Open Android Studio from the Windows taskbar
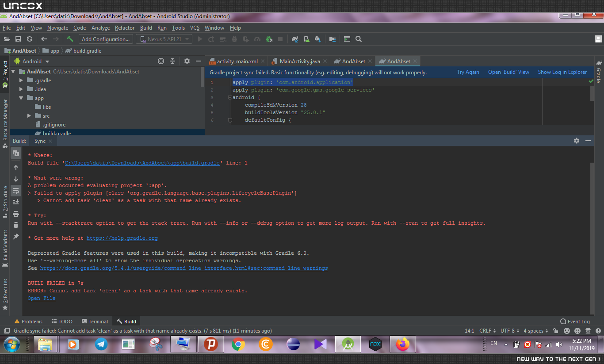The width and height of the screenshot is (604, 364). tap(348, 344)
